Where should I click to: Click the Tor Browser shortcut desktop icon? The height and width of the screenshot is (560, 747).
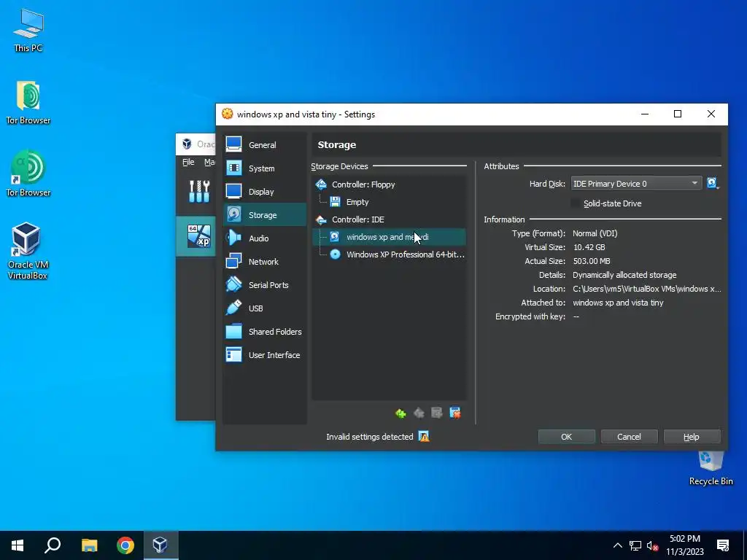28,174
